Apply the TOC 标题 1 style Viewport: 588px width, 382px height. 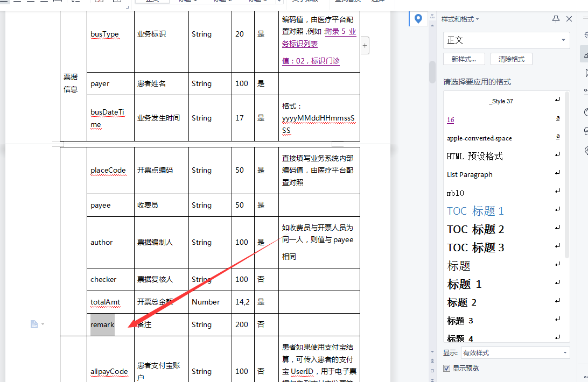point(503,211)
